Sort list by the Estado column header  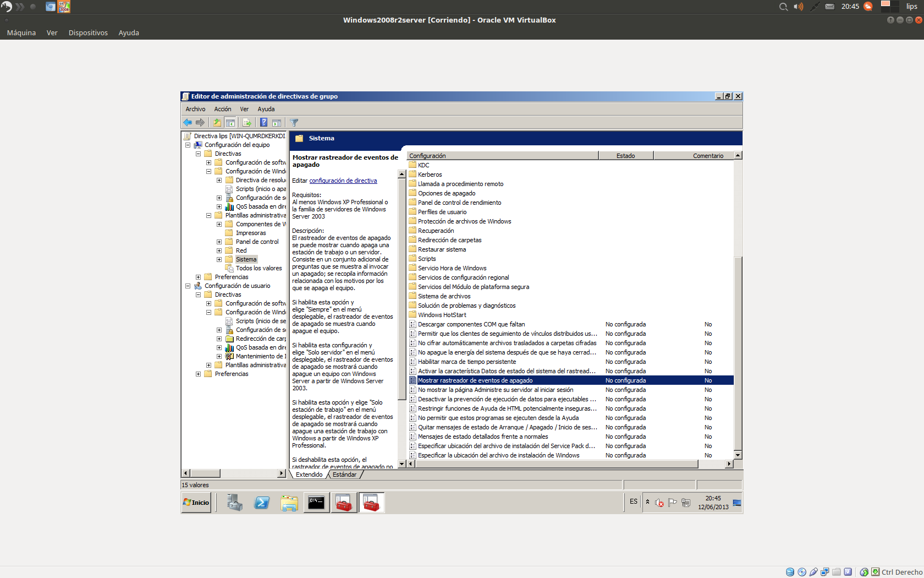pos(625,156)
